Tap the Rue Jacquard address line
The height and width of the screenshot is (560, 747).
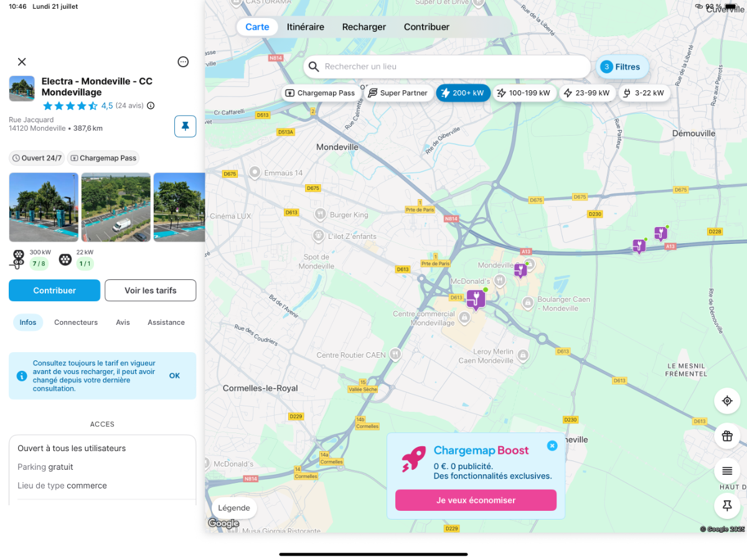(x=32, y=119)
